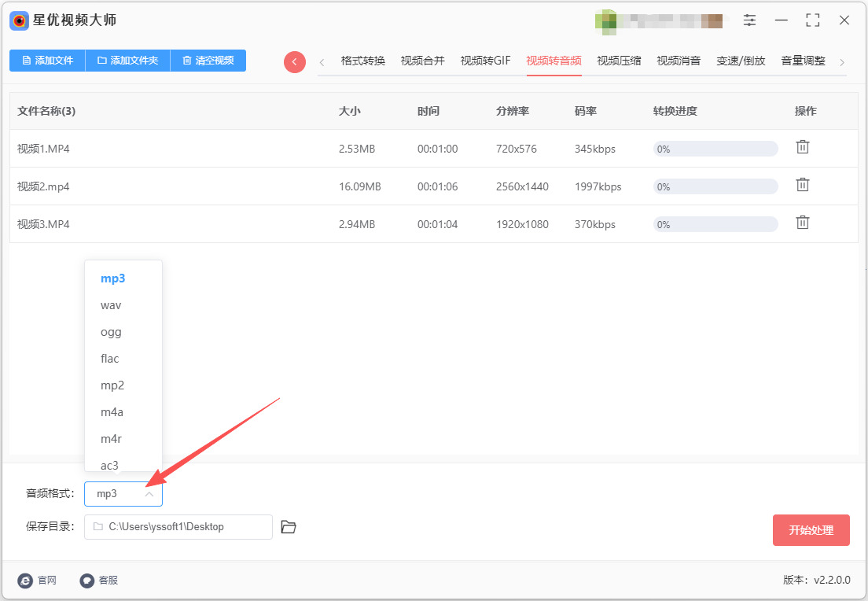The image size is (868, 601).
Task: Select the 视频转音频 tab
Action: [554, 61]
